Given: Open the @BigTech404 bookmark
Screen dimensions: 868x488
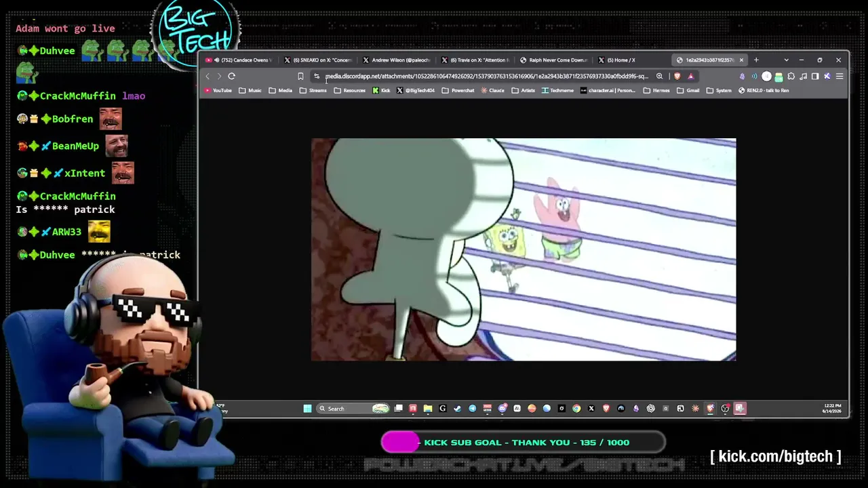Looking at the screenshot, I should point(416,91).
